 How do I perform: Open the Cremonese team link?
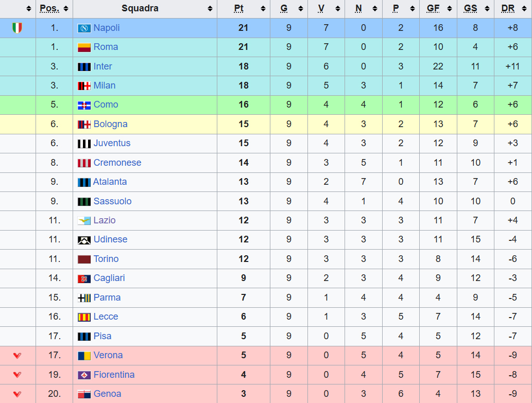tap(117, 163)
